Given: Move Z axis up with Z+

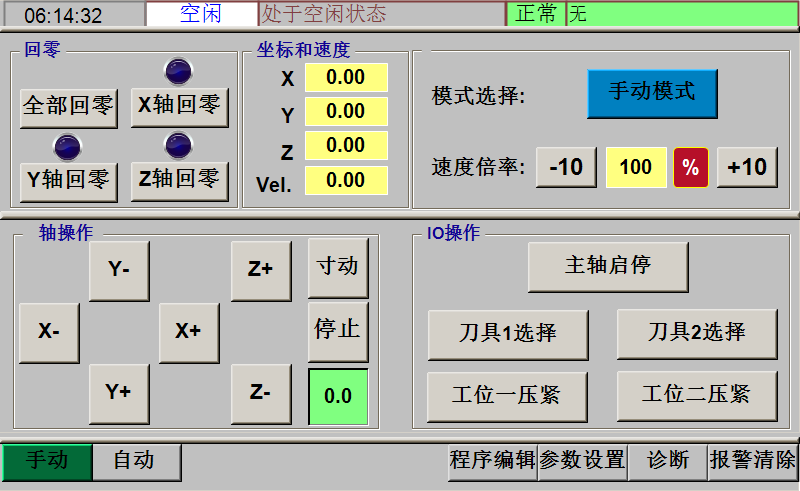Looking at the screenshot, I should click(261, 270).
